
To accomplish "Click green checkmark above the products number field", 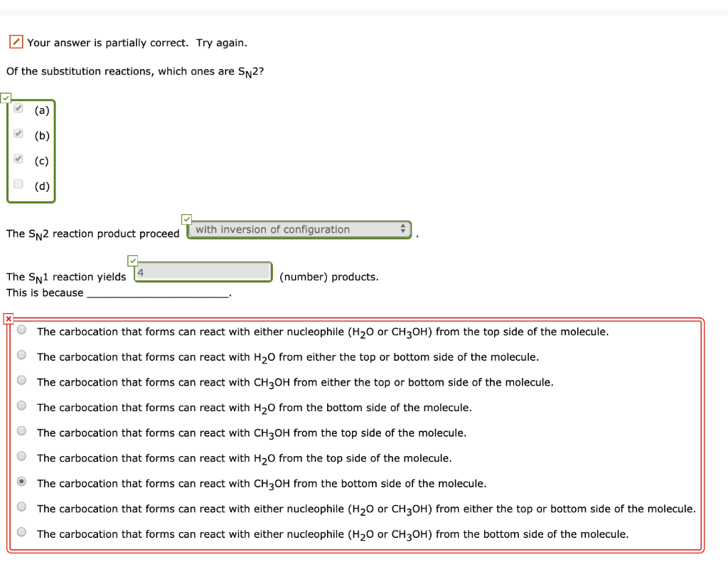I will point(132,260).
